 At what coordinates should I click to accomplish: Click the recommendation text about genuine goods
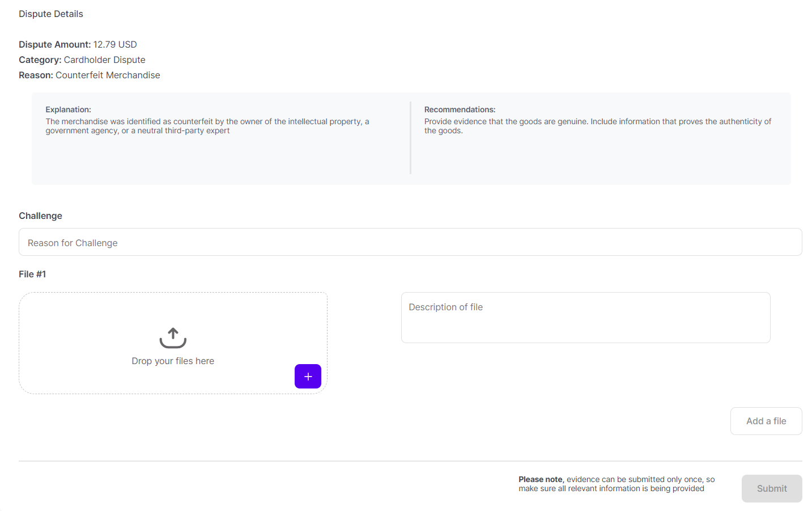(597, 126)
